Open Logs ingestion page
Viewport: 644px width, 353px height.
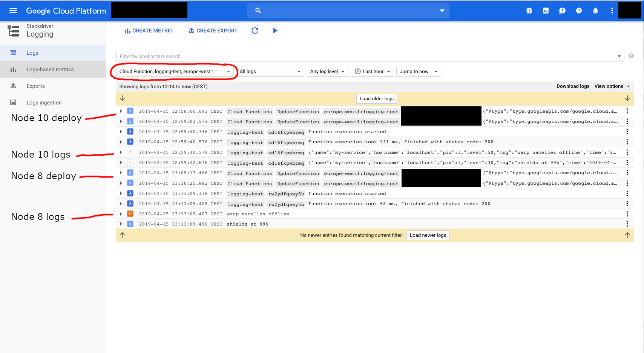click(53, 103)
